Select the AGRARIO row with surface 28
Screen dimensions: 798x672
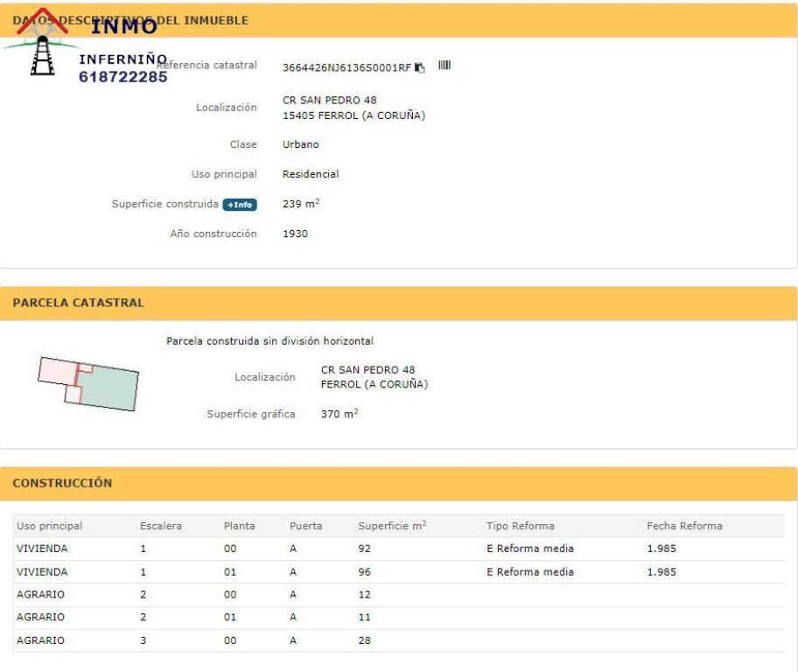pos(398,640)
